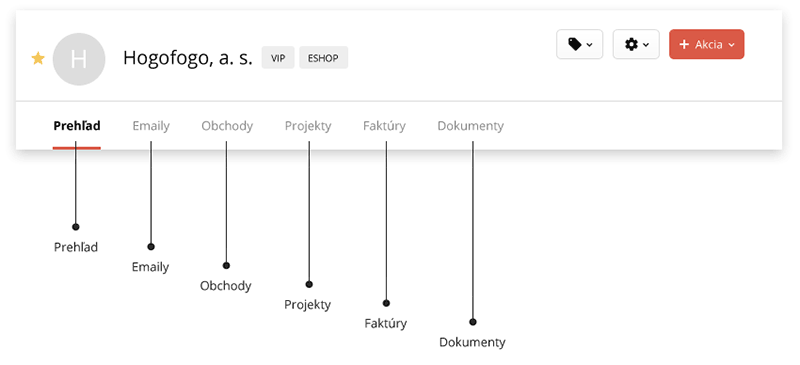The height and width of the screenshot is (365, 800).
Task: Click the dot above the lower Dokumenty caption
Action: [473, 322]
